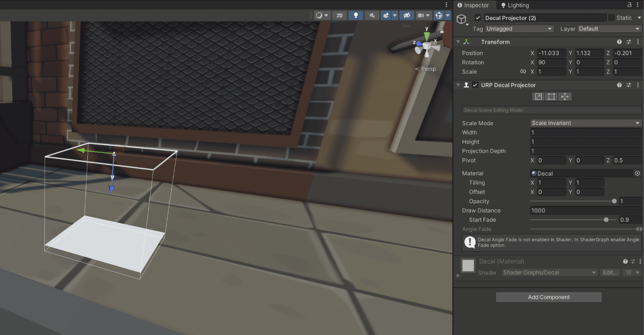
Task: Open Shader dropdown showing Shader Graphs/Decal
Action: (549, 272)
